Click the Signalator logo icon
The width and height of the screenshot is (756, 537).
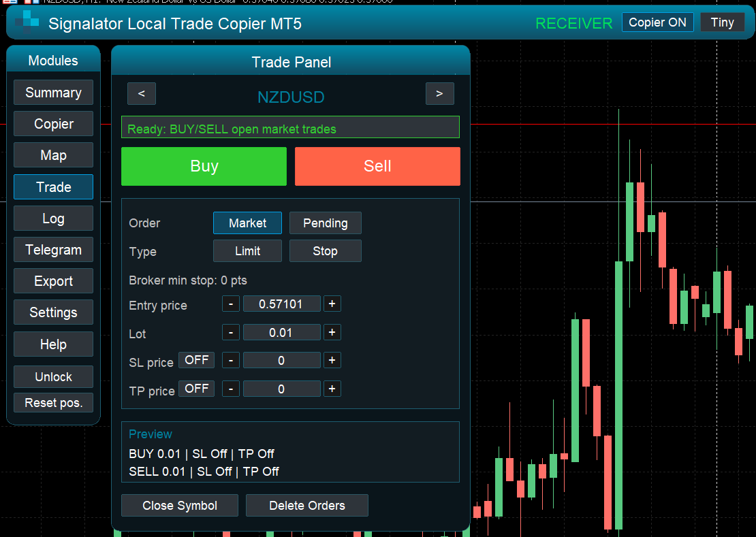click(27, 22)
